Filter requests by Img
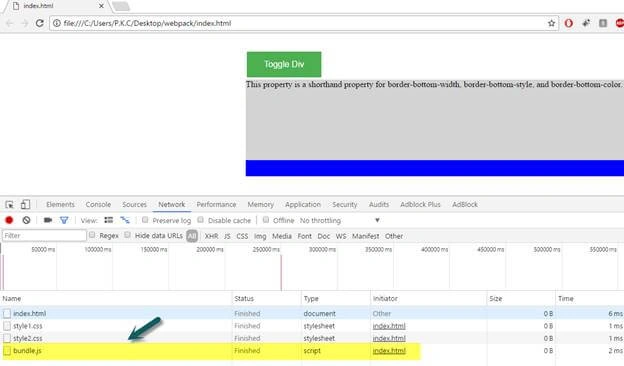 (260, 236)
